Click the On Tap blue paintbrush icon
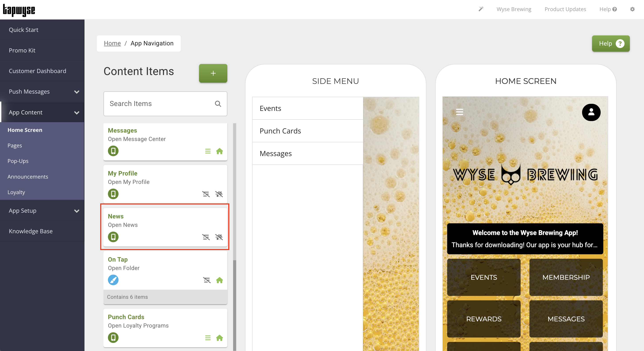Image resolution: width=644 pixels, height=351 pixels. [x=113, y=280]
